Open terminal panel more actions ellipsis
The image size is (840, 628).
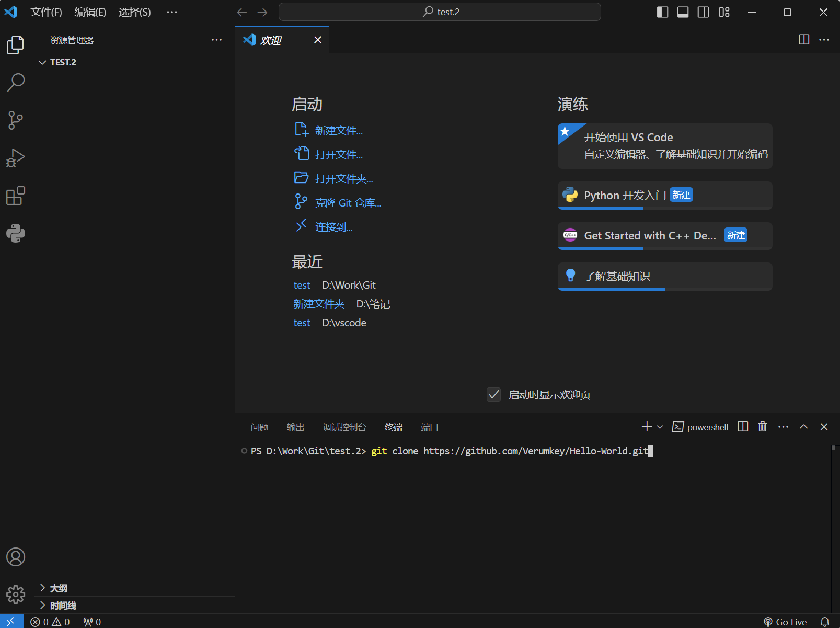783,427
